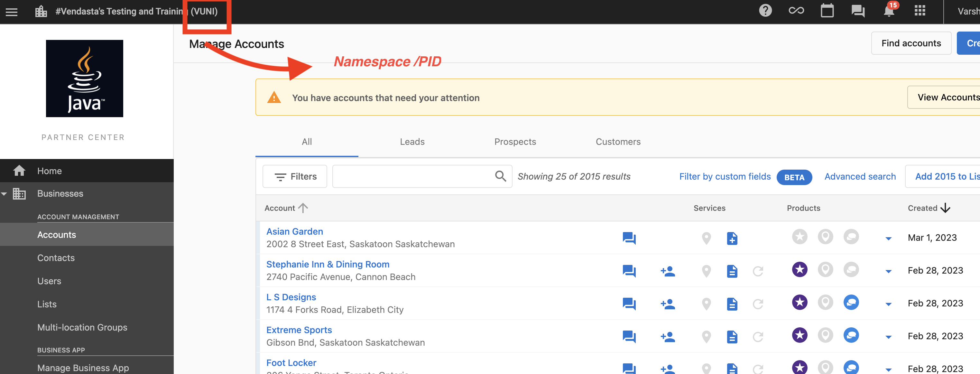
Task: Open the hamburger navigation menu
Action: (x=11, y=12)
